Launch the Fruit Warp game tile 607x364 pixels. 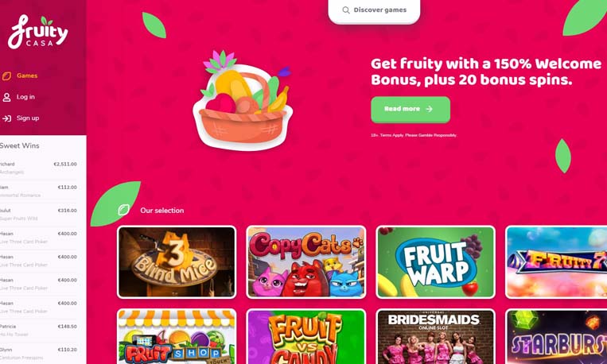tap(435, 262)
